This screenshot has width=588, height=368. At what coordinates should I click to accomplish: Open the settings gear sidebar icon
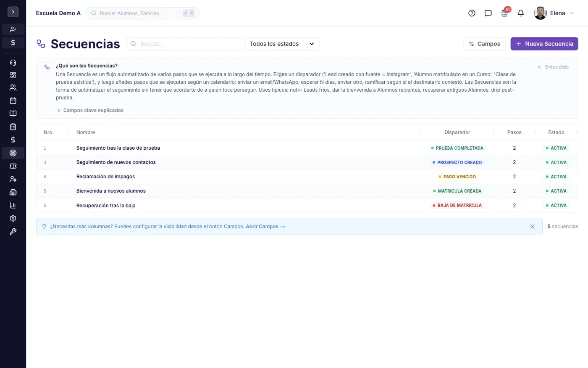click(x=13, y=218)
